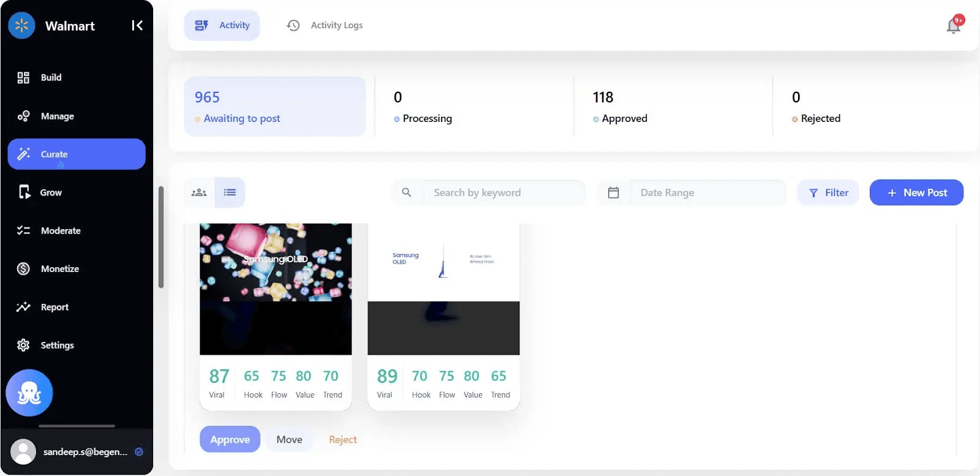
Task: Show the 118 Approved posts
Action: [673, 107]
